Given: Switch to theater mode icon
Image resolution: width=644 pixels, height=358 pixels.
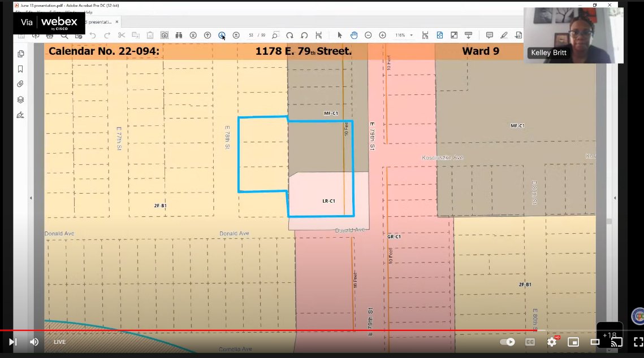Looking at the screenshot, I should coord(595,342).
